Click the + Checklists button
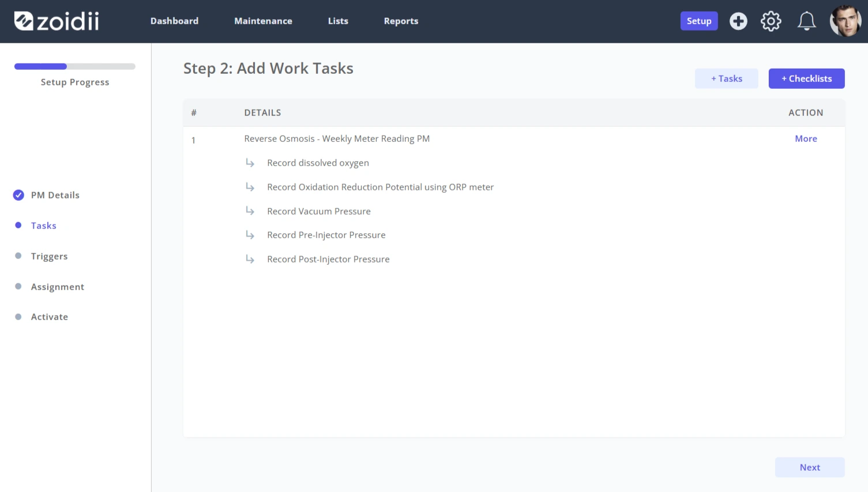The image size is (868, 492). tap(806, 78)
